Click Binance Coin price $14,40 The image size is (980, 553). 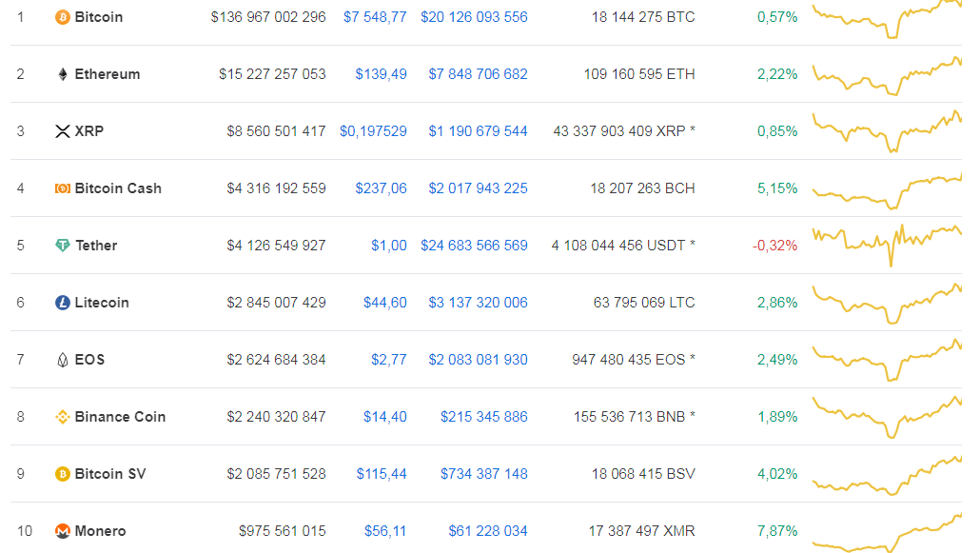pos(385,417)
